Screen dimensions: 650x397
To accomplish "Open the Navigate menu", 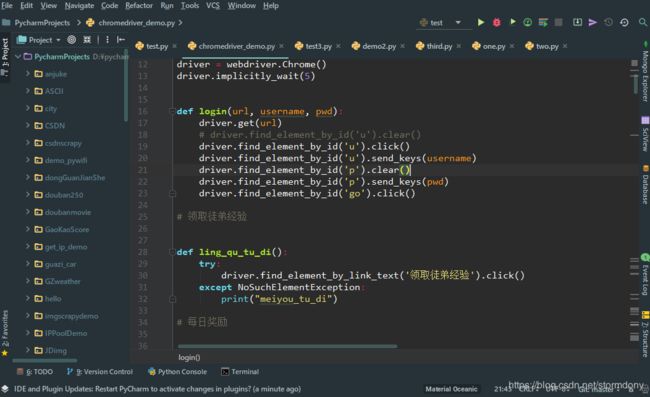I will click(79, 5).
